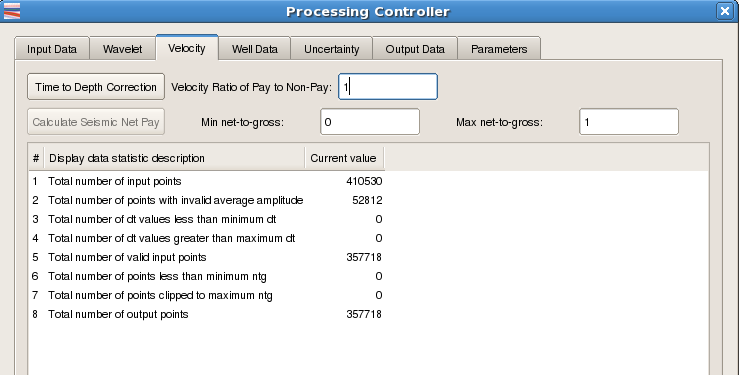Switch to the Output Data tab
The height and width of the screenshot is (375, 739).
415,49
